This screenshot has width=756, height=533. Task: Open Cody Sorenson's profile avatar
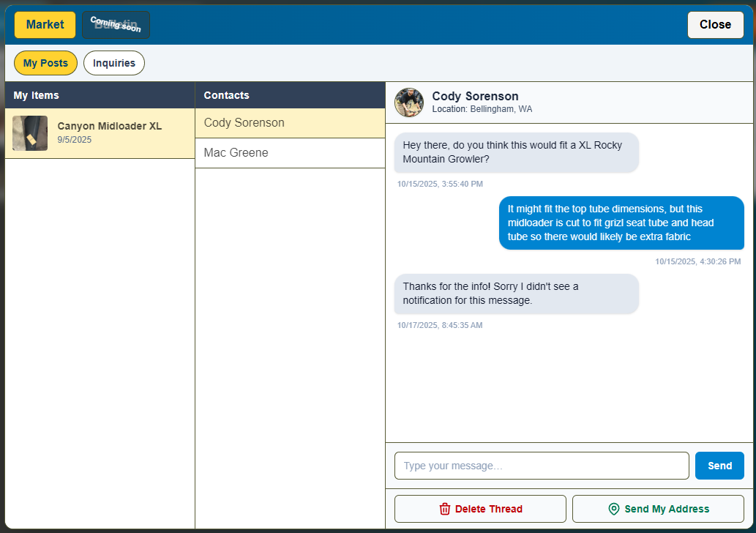408,102
